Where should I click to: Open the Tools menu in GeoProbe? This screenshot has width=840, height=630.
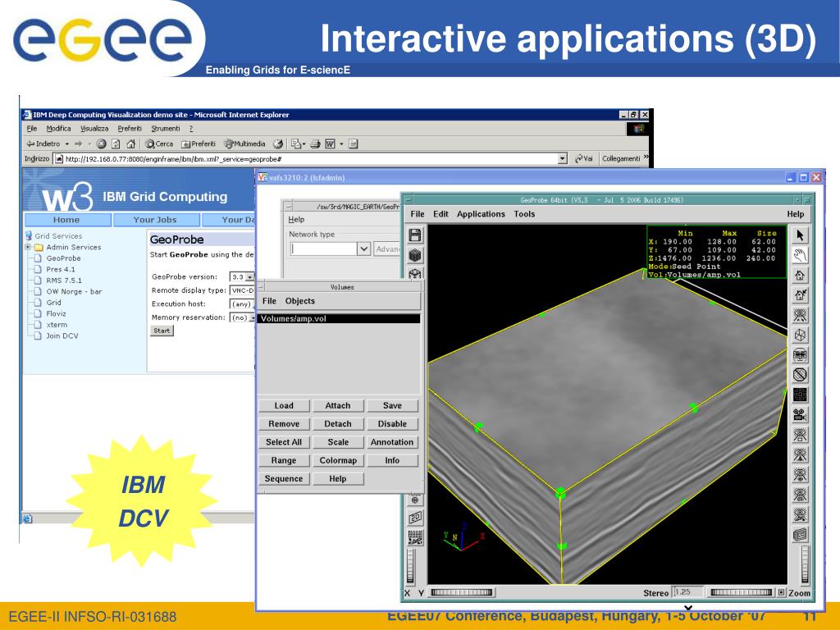(524, 214)
